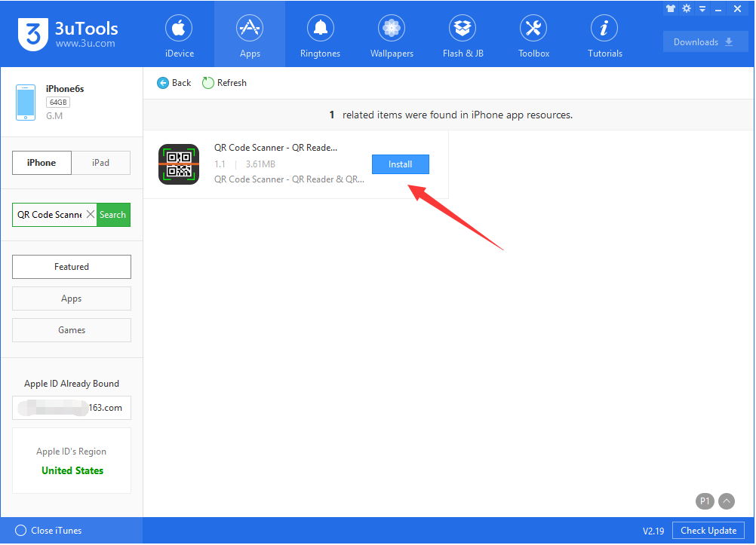Clear the search text with the X
Screen dimensions: 756x545
(x=90, y=214)
